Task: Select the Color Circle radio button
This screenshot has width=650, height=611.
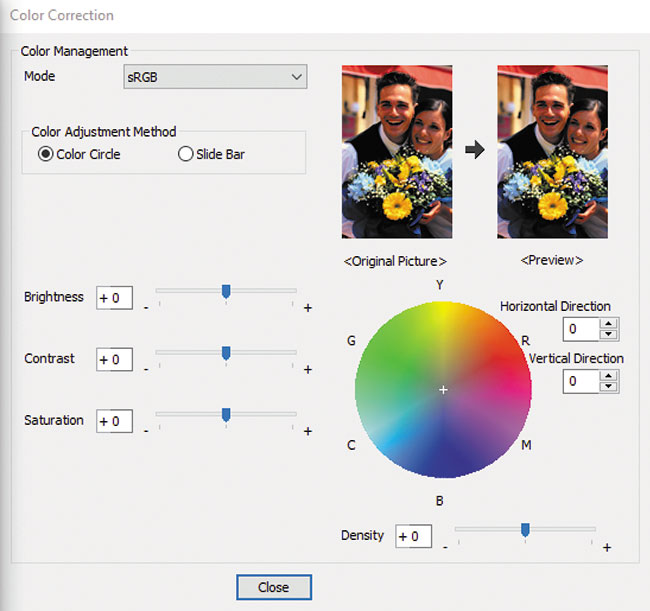Action: click(46, 154)
